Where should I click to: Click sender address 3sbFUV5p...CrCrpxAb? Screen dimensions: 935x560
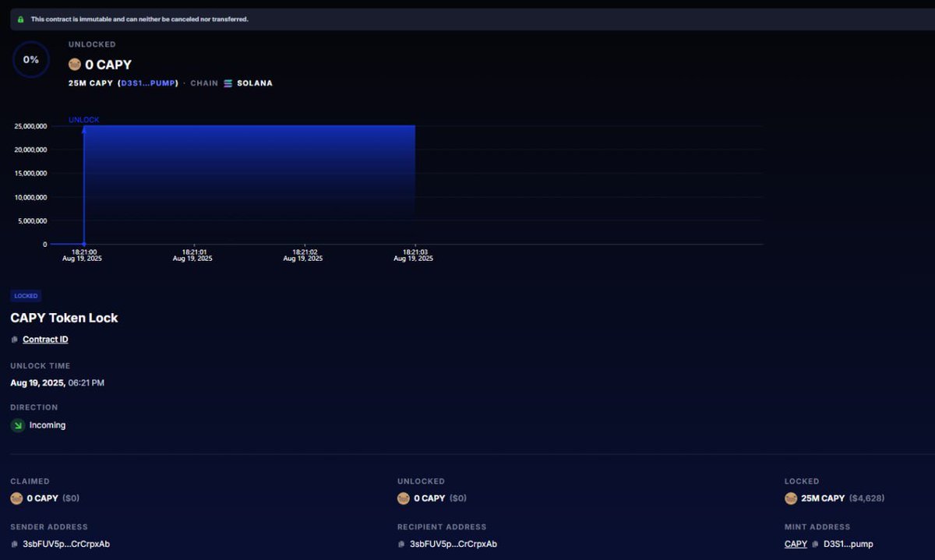(x=66, y=544)
